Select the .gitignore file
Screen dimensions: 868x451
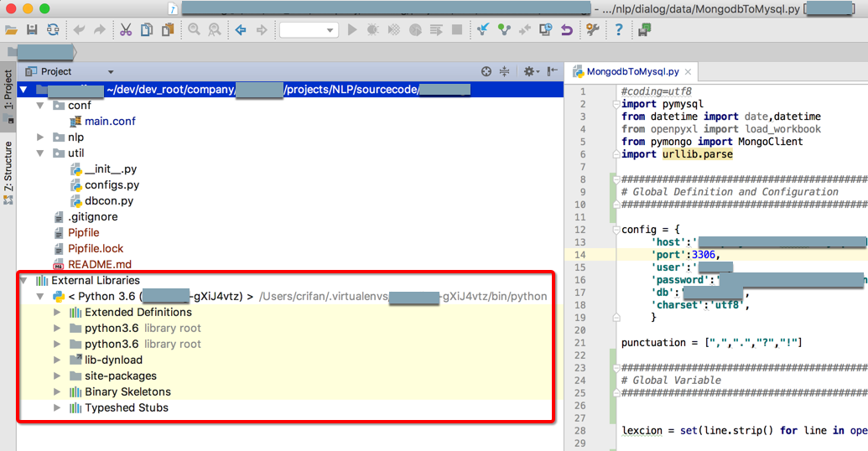[x=92, y=217]
